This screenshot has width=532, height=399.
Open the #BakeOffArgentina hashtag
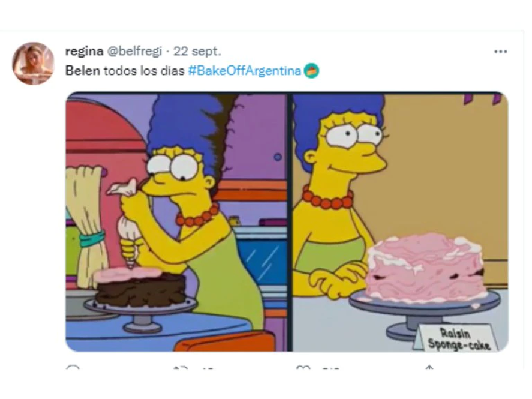click(244, 71)
